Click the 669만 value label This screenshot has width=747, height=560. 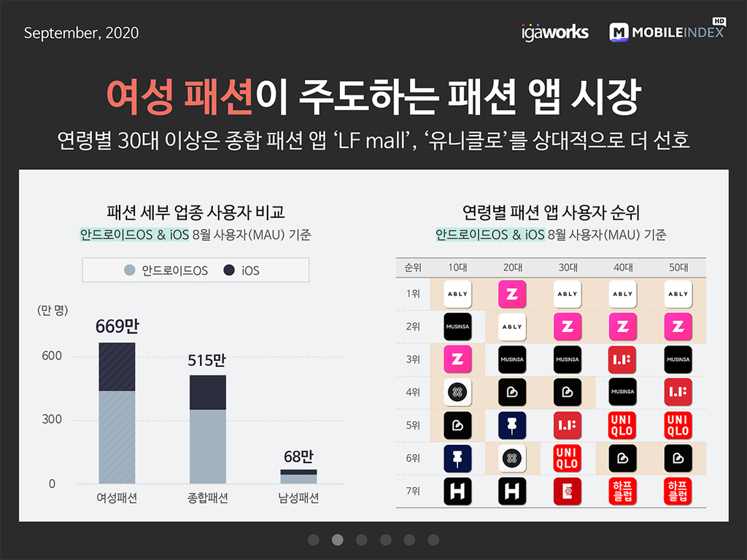[x=117, y=326]
